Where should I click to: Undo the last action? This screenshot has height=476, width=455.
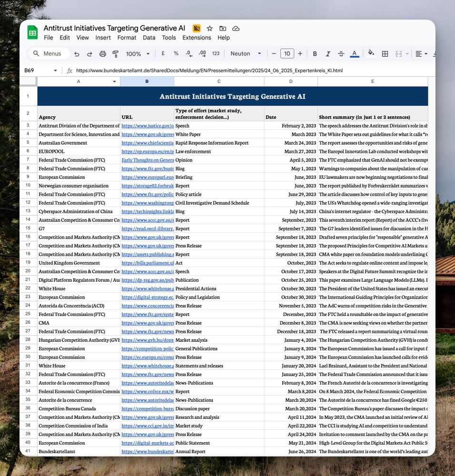77,54
